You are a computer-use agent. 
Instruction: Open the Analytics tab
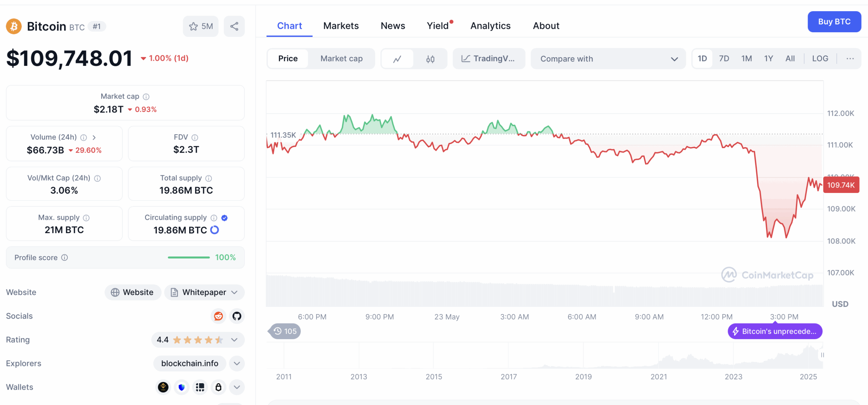point(490,26)
